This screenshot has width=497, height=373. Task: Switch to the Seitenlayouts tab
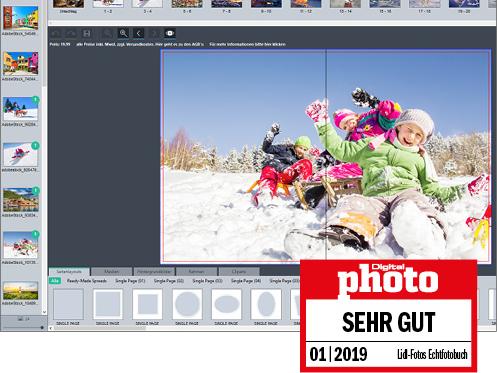(x=69, y=272)
